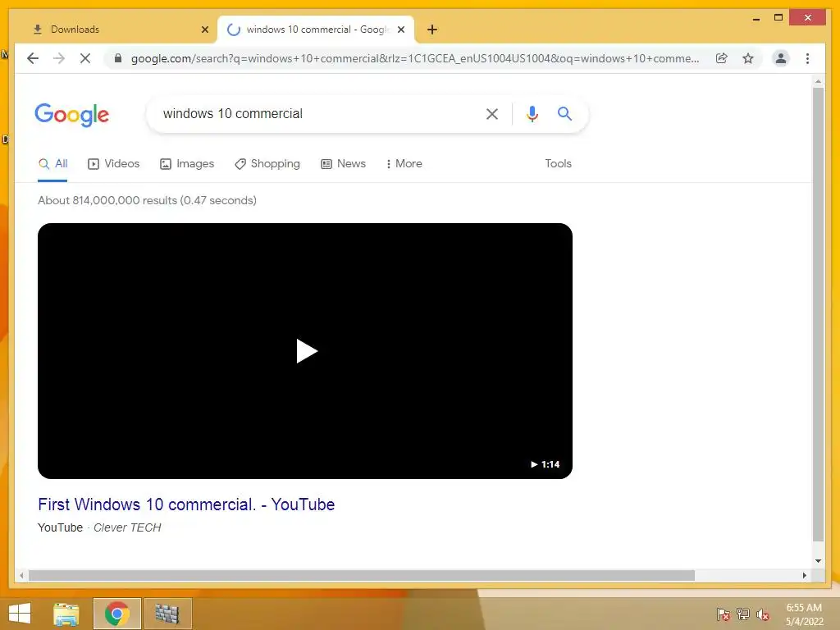This screenshot has height=630, width=840.
Task: Click the network tray icon
Action: pyautogui.click(x=743, y=614)
